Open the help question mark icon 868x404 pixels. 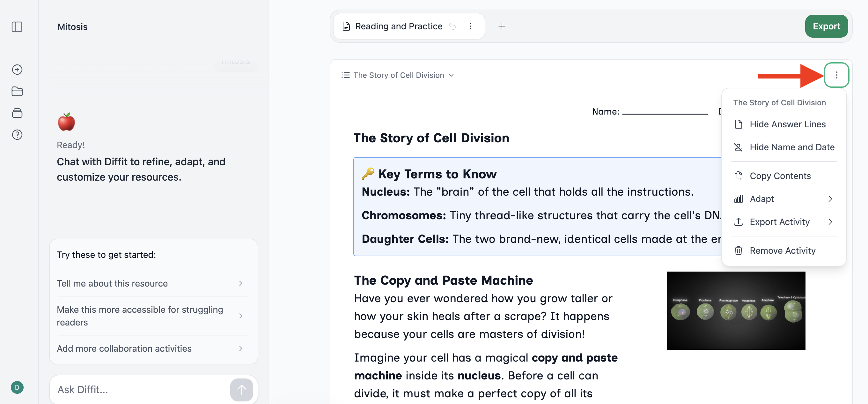tap(17, 135)
